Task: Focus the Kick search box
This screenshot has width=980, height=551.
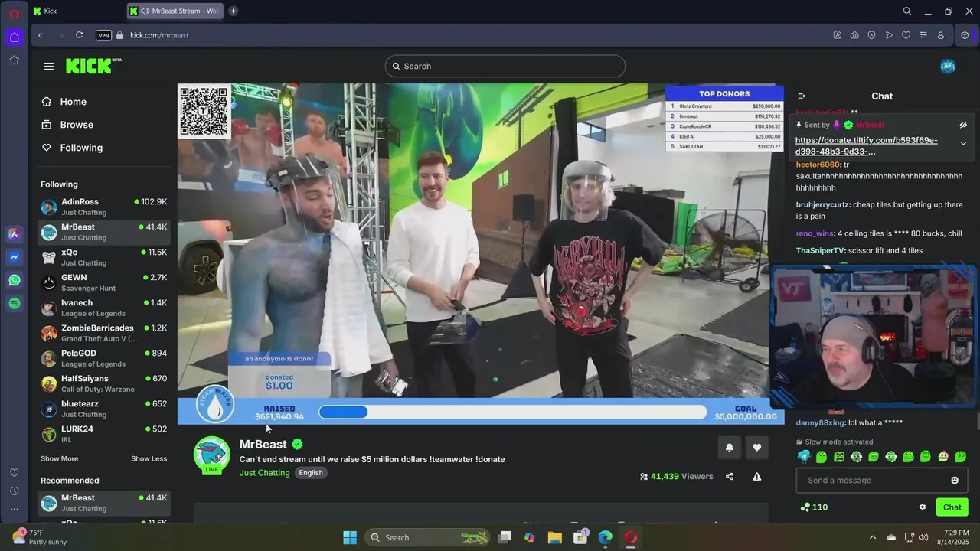Action: (x=505, y=67)
